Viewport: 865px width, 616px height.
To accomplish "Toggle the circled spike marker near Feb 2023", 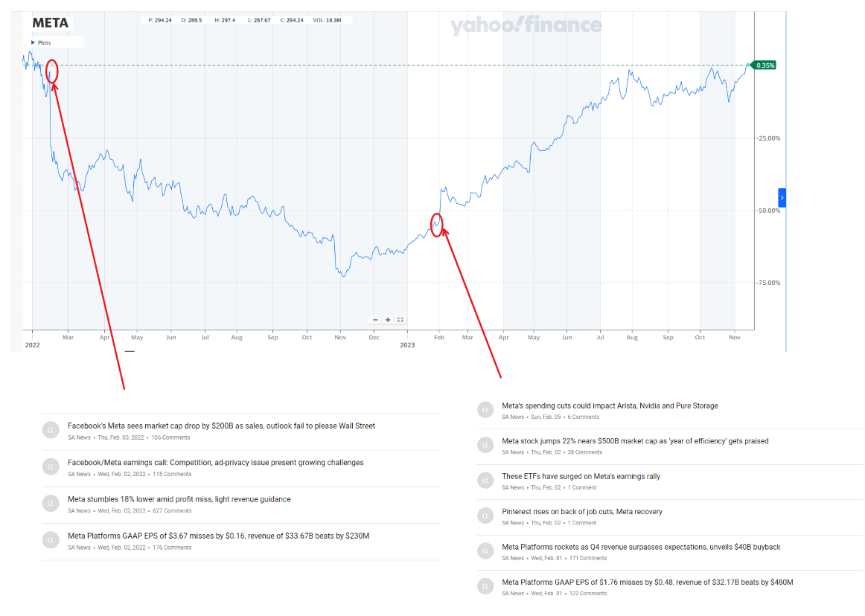I will 435,223.
